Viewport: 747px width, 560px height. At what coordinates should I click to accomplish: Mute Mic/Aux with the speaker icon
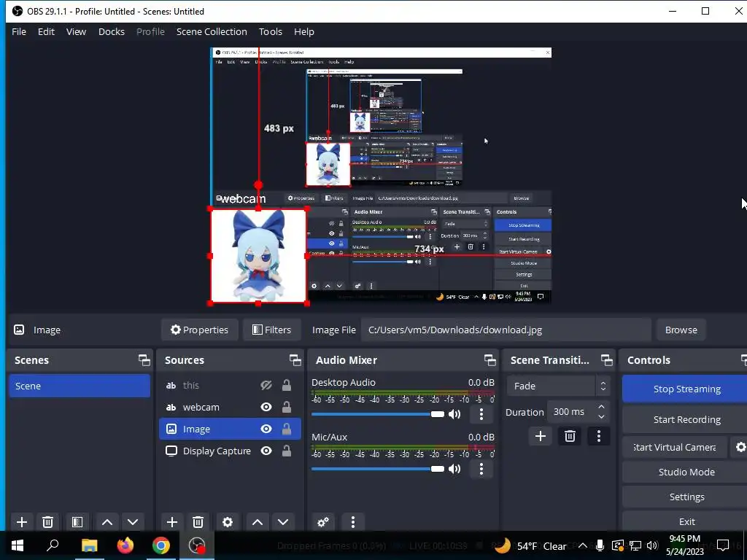click(454, 469)
